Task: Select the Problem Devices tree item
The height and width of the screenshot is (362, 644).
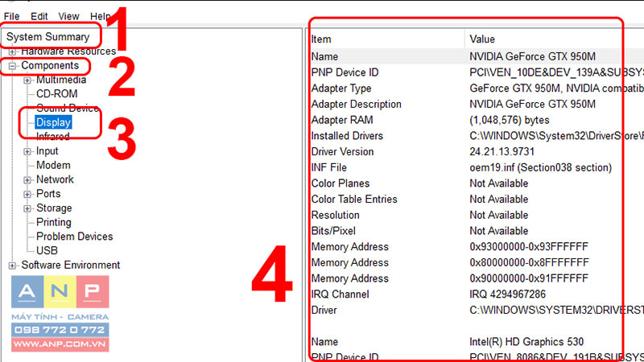Action: (74, 237)
